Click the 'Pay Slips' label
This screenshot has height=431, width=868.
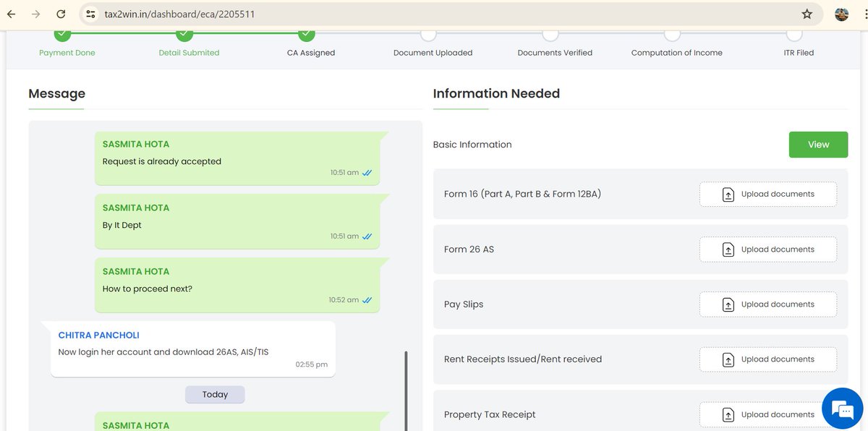tap(464, 304)
